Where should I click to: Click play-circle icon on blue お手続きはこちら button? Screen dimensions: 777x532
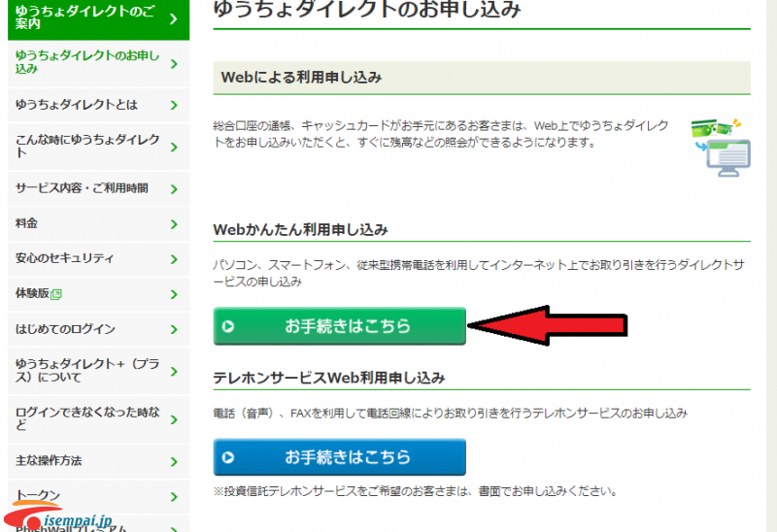[228, 457]
